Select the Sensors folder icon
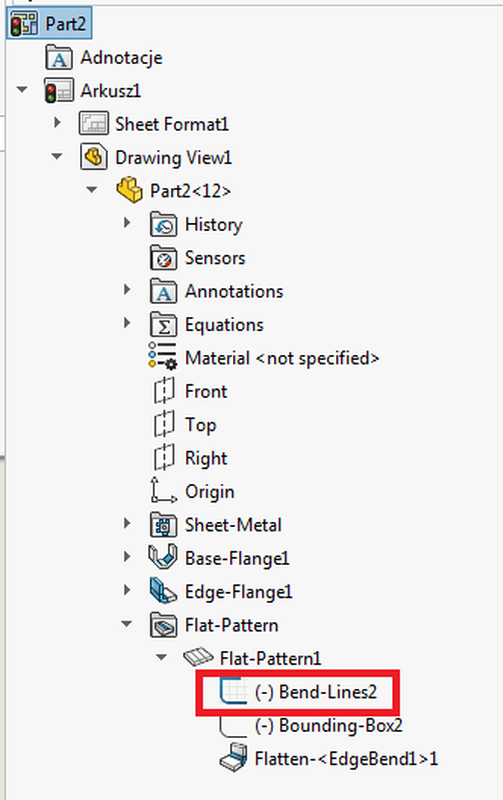 point(164,258)
